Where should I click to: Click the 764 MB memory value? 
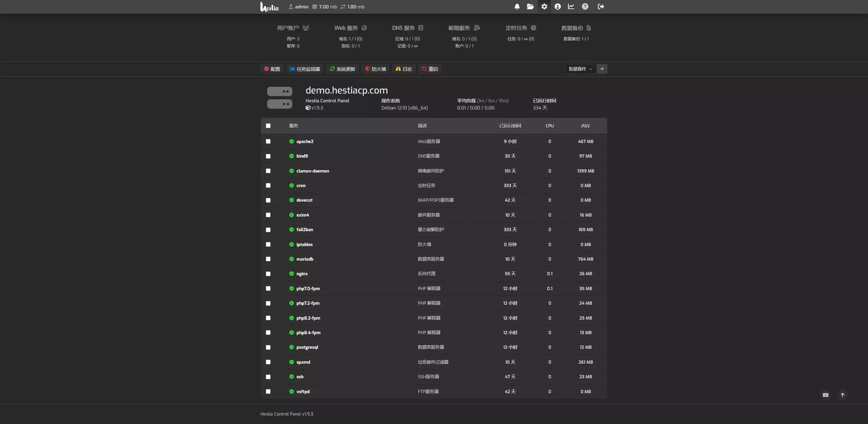click(x=586, y=259)
